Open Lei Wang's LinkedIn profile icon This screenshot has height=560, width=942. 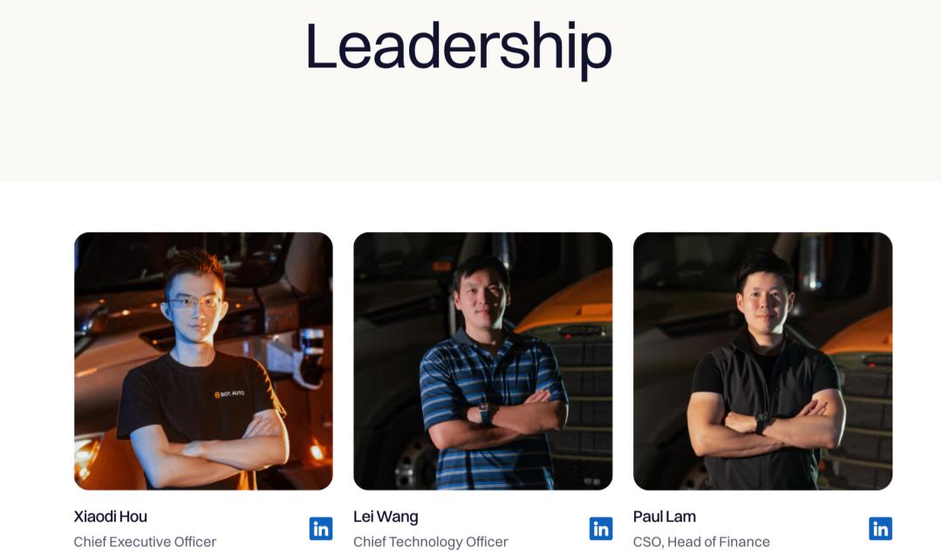(601, 529)
